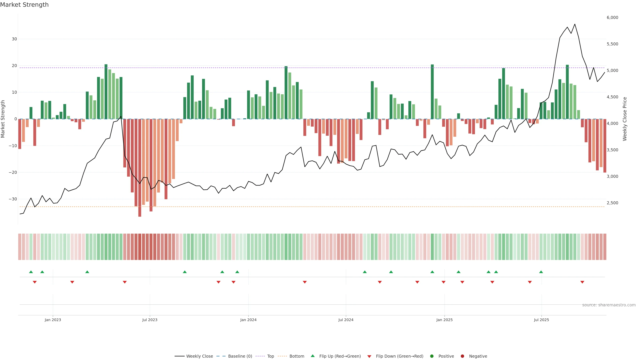Screen dimensions: 644x362
Task: Click the first green flip-up triangle marker
Action: tap(31, 272)
